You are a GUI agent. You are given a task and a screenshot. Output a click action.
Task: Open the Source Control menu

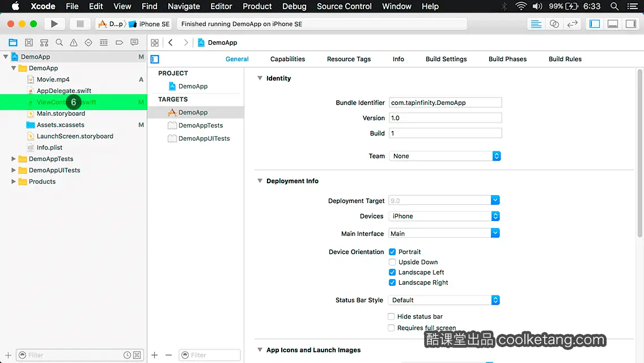[344, 6]
